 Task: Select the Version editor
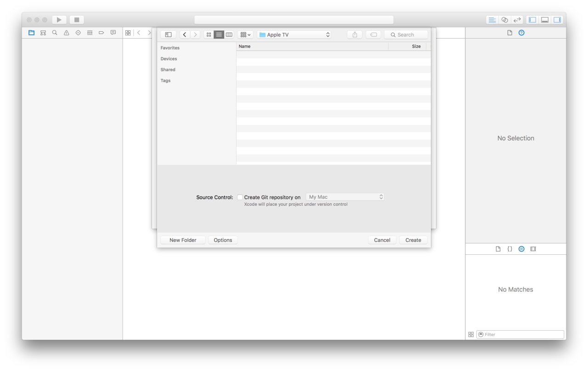pos(517,20)
